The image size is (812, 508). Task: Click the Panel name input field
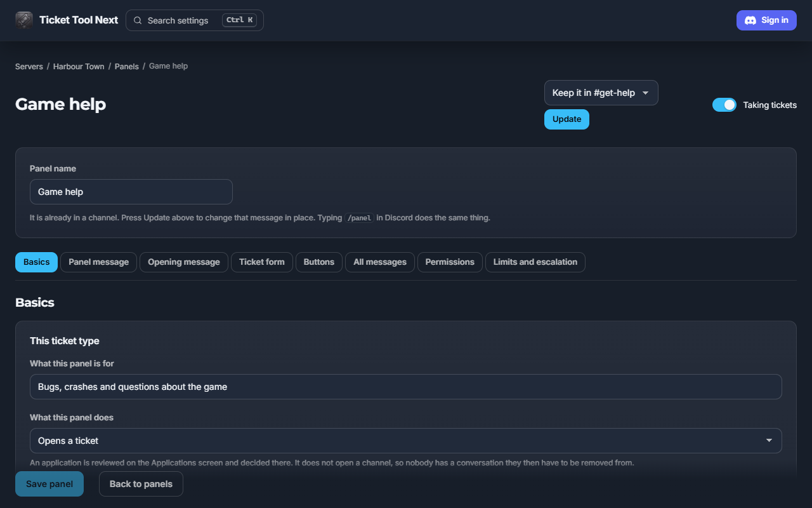131,192
